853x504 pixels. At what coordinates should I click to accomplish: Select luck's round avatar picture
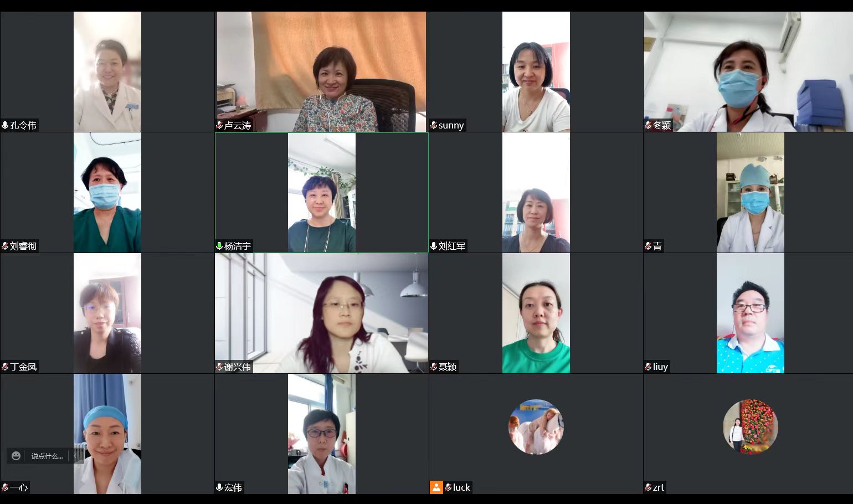click(x=536, y=427)
